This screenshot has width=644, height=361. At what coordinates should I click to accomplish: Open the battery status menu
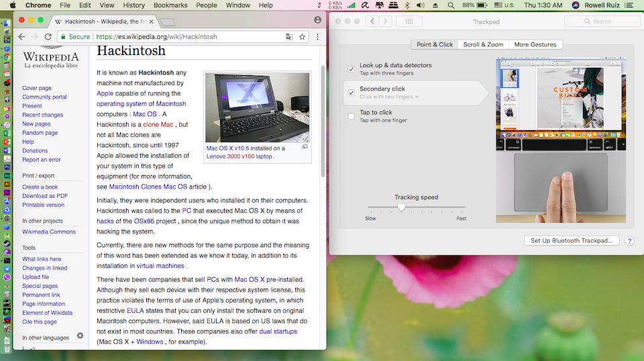pyautogui.click(x=475, y=5)
